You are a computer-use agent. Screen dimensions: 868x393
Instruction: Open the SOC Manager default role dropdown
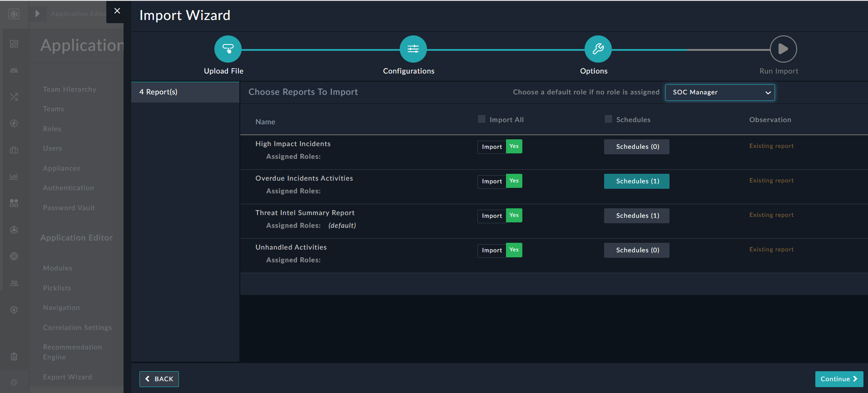pos(720,92)
